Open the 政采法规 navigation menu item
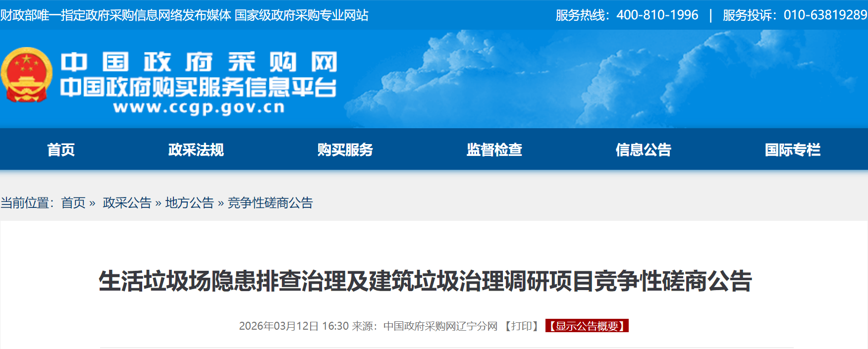This screenshot has width=868, height=349. (x=196, y=150)
